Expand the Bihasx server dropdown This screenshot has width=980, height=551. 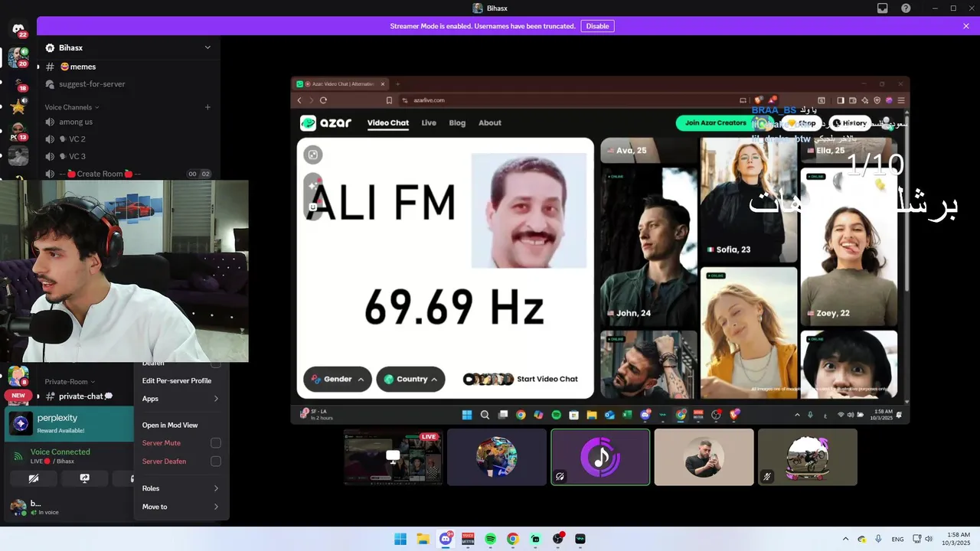click(207, 47)
